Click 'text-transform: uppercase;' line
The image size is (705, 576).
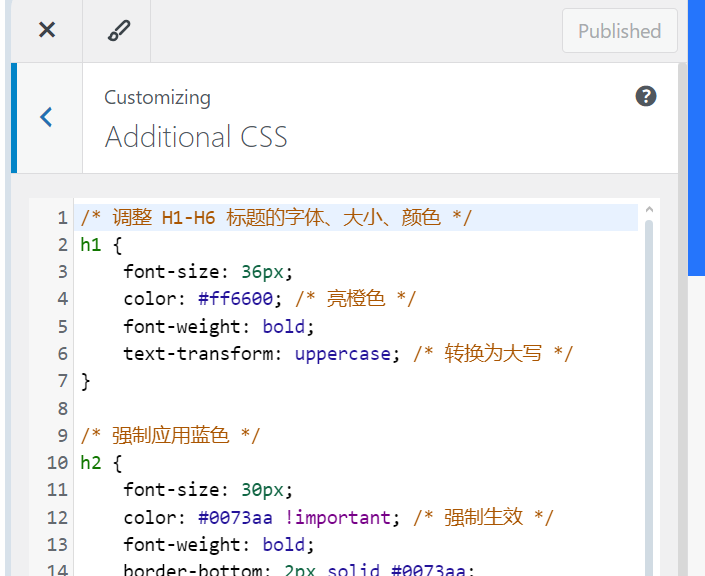262,354
